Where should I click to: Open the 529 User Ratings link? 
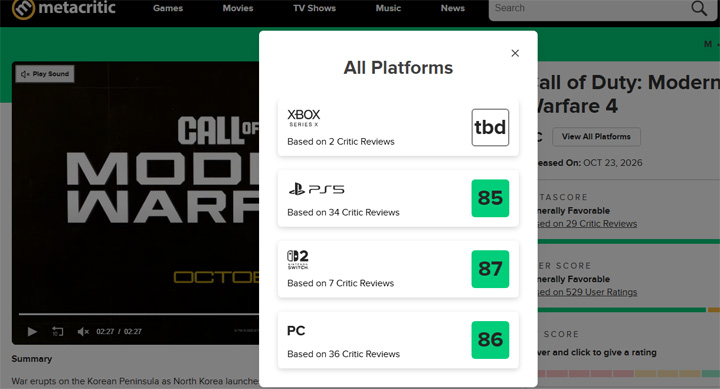[x=587, y=292]
